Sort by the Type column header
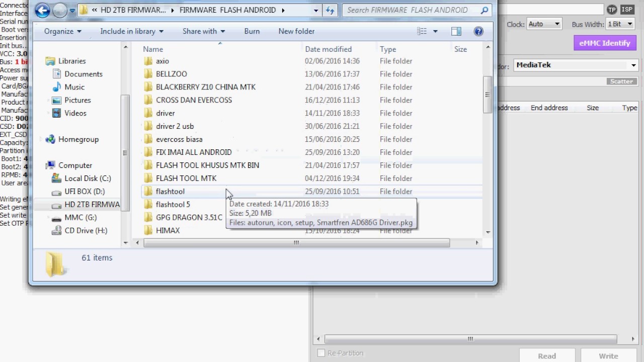 coord(388,49)
